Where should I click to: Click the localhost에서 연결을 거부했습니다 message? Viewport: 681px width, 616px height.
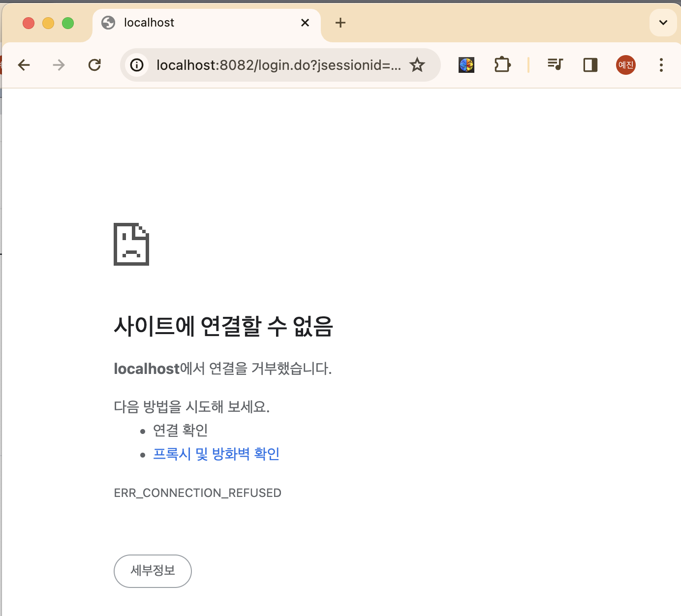pyautogui.click(x=223, y=369)
